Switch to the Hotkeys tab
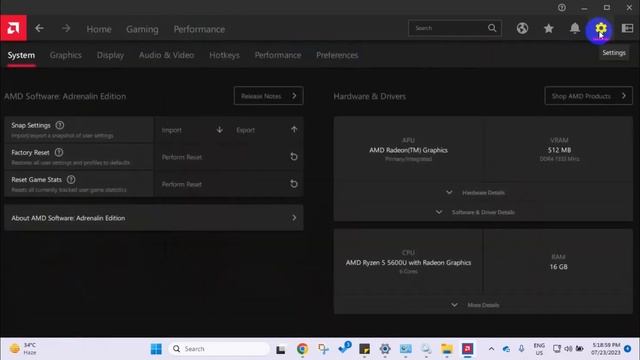This screenshot has height=360, width=640. (224, 55)
